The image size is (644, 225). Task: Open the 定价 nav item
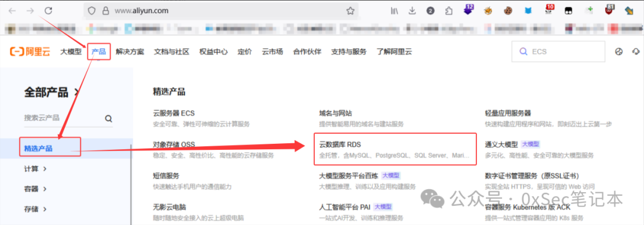245,52
